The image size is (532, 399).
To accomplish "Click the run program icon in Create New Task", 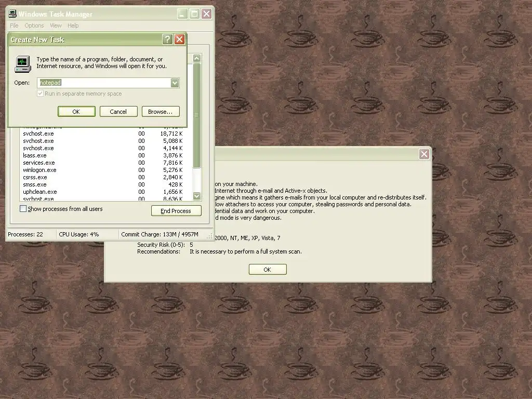I will pyautogui.click(x=23, y=64).
